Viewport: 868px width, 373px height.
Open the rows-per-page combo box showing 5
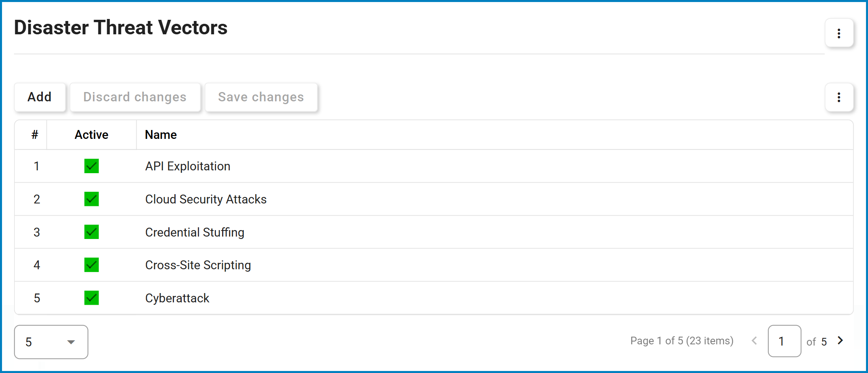[51, 342]
